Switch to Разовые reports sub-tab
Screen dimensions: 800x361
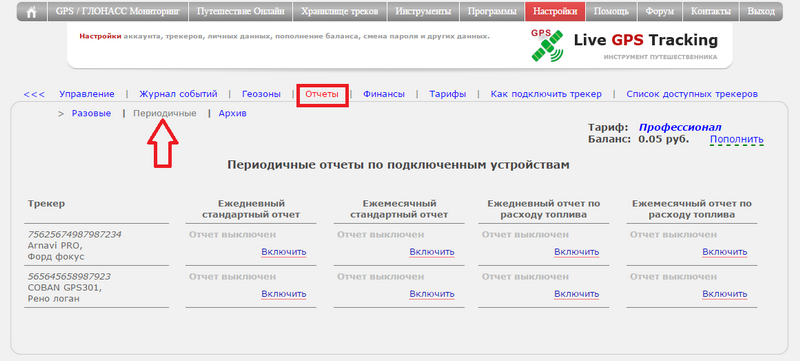pyautogui.click(x=91, y=114)
